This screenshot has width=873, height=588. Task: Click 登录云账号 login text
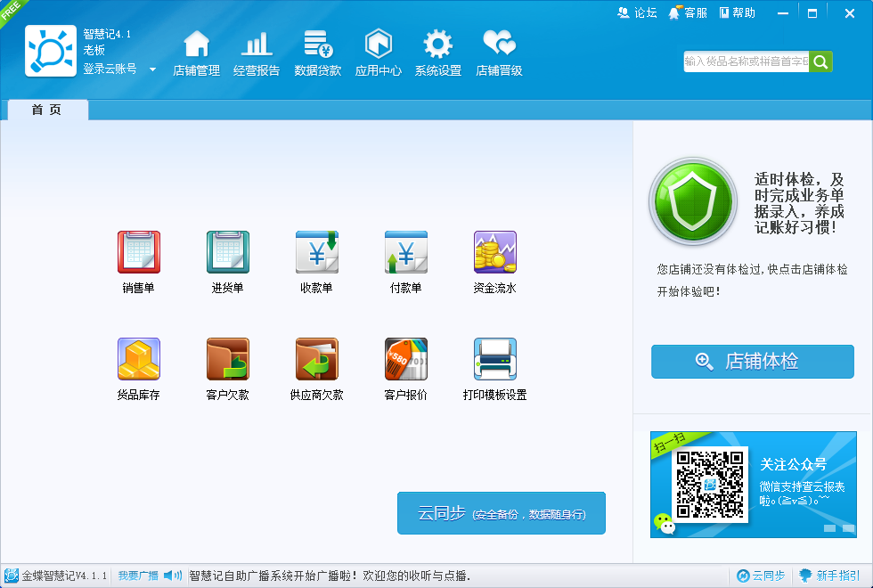click(x=110, y=69)
